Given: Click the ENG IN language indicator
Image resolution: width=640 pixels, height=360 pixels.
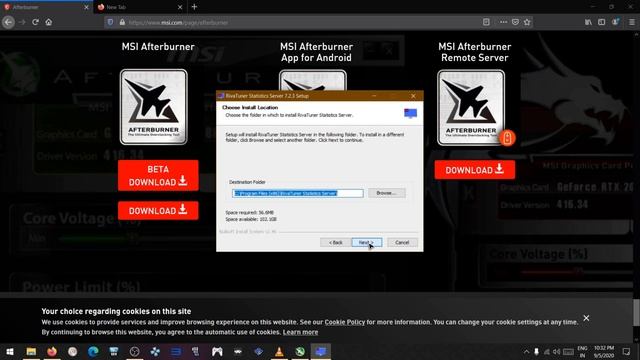Looking at the screenshot, I should coord(582,351).
